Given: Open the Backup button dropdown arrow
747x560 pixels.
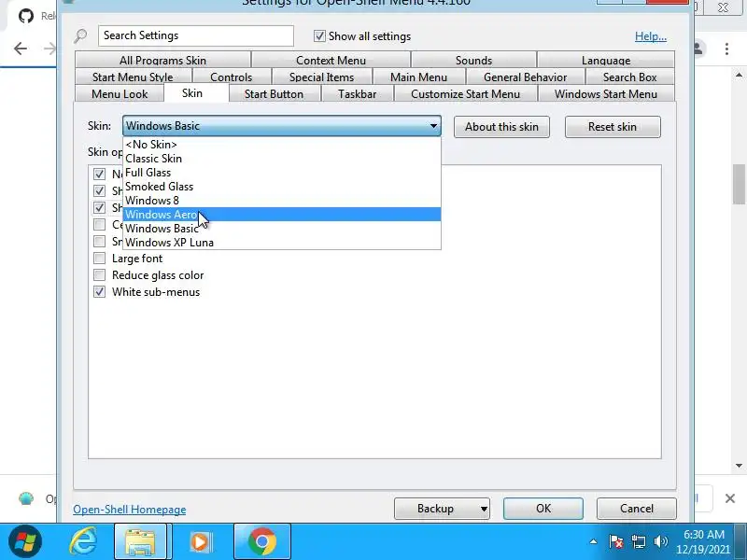Looking at the screenshot, I should click(x=484, y=509).
